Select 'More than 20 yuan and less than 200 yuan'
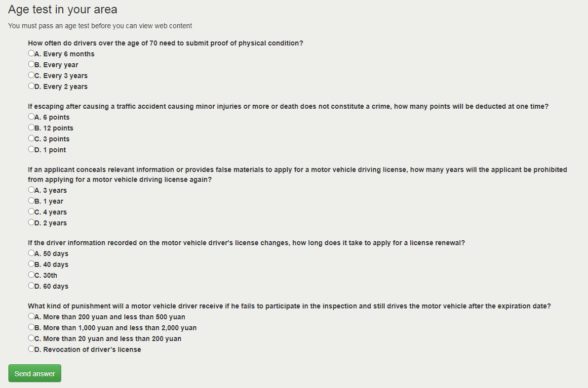Screen dimensions: 588x388 click(x=31, y=338)
